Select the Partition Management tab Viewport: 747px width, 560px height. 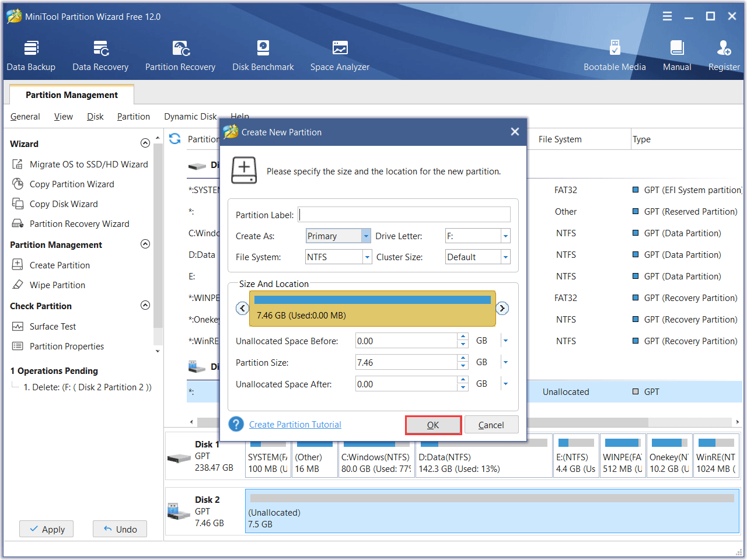[x=72, y=95]
